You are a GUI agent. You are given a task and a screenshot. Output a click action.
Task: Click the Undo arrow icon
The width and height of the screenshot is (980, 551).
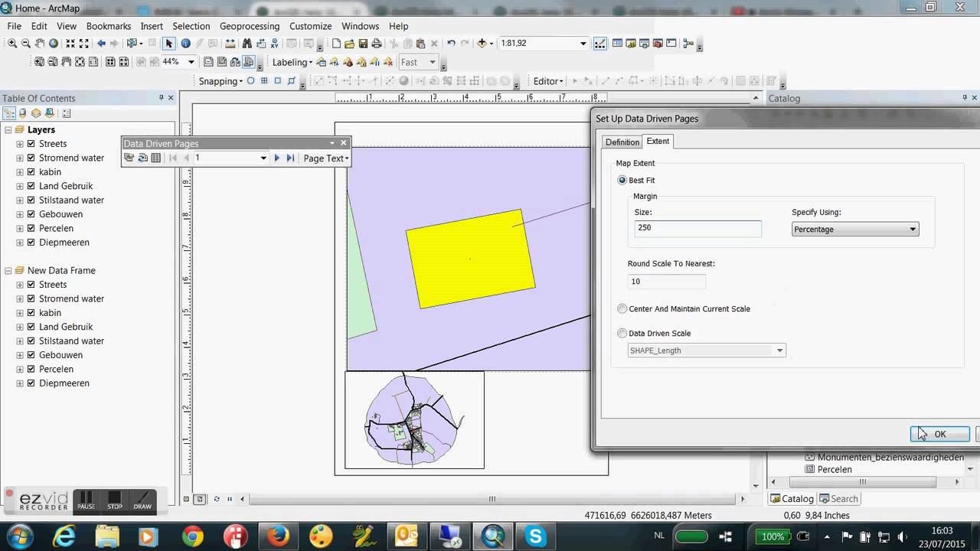[451, 44]
